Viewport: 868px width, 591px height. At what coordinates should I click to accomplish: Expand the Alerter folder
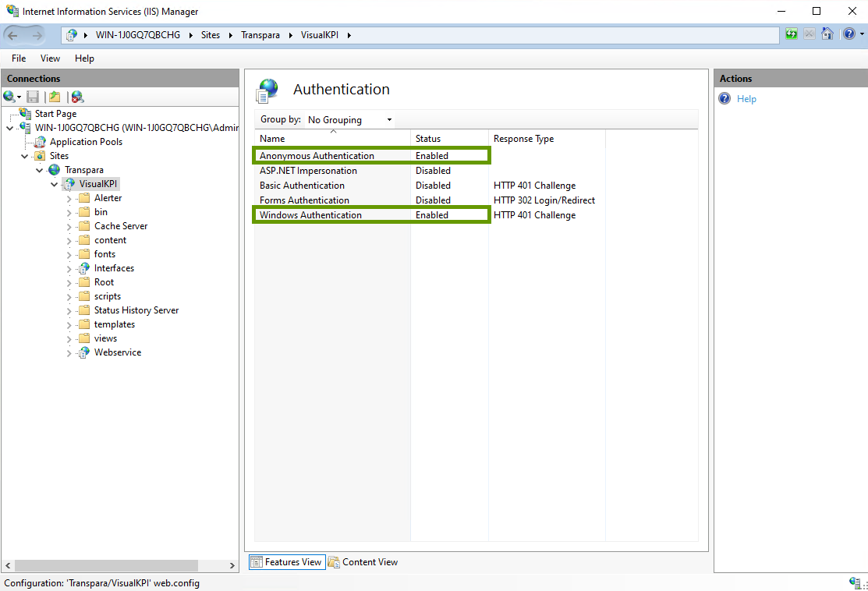coord(69,198)
